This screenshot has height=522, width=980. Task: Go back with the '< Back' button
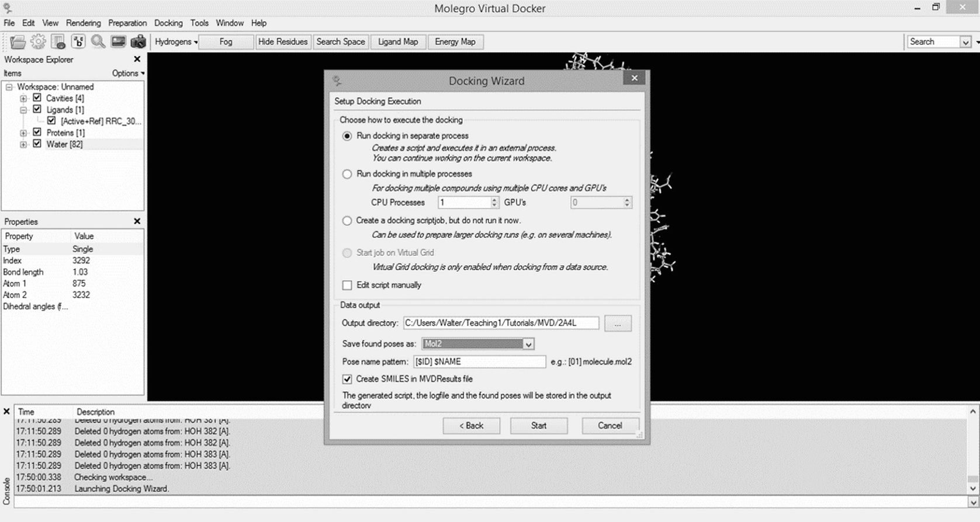pyautogui.click(x=471, y=426)
